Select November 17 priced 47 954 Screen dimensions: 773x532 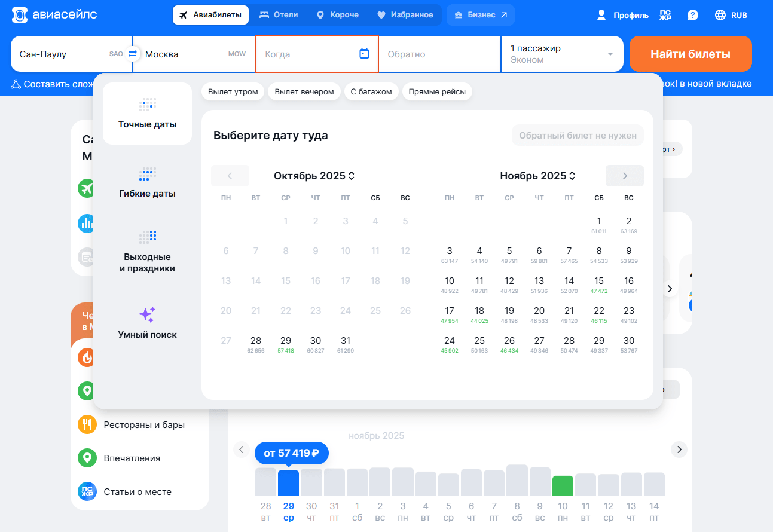click(450, 314)
